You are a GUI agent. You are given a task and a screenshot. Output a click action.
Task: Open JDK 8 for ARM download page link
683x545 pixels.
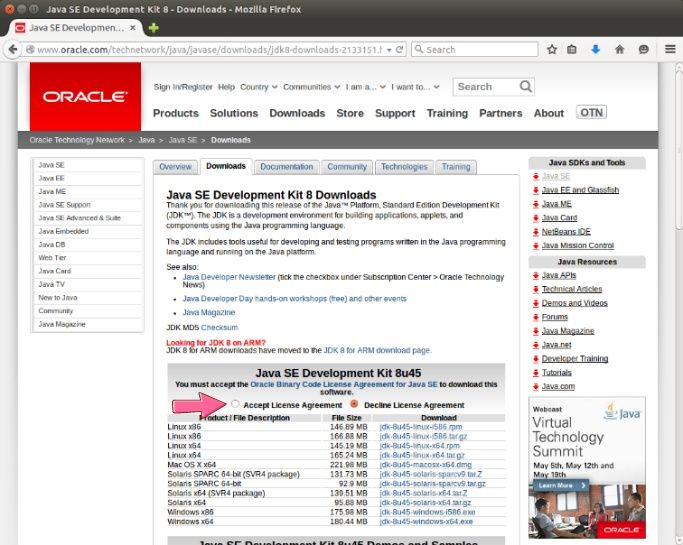(x=377, y=350)
